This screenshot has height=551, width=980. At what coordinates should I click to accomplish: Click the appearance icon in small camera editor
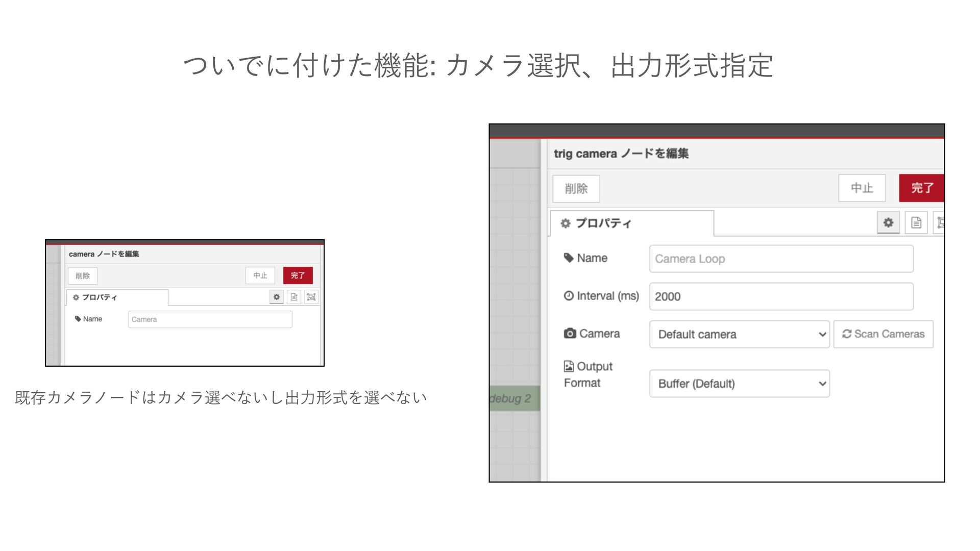click(311, 297)
